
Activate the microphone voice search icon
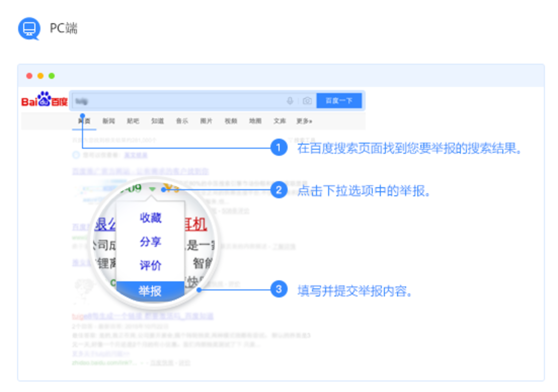click(290, 101)
